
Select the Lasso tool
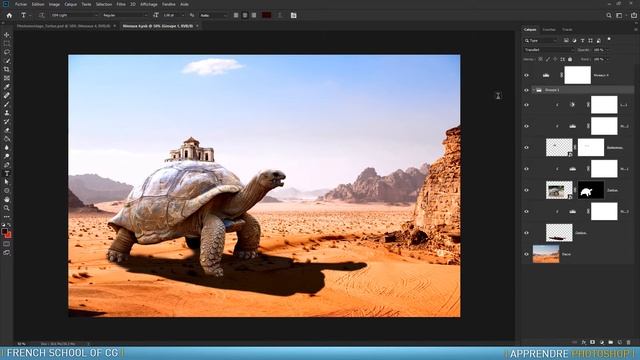click(7, 52)
